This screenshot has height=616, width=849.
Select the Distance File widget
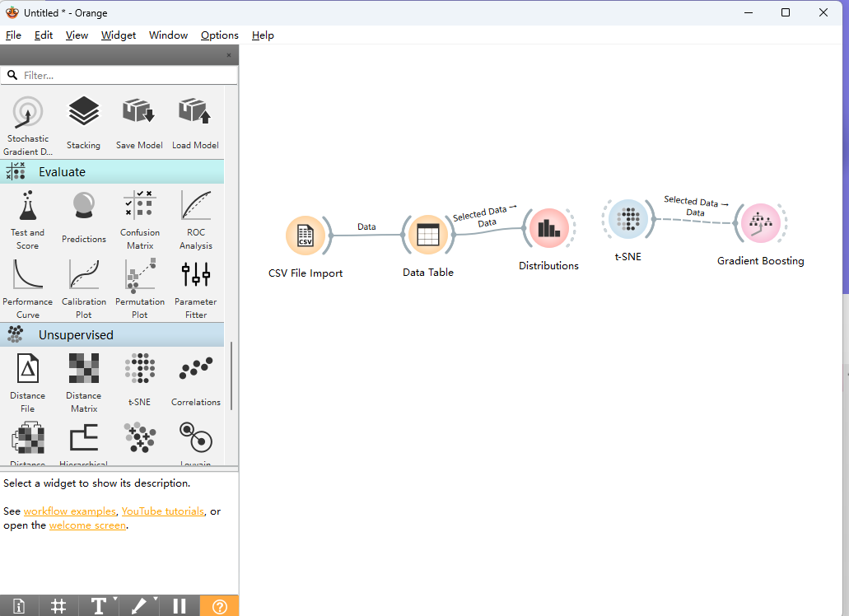[28, 383]
